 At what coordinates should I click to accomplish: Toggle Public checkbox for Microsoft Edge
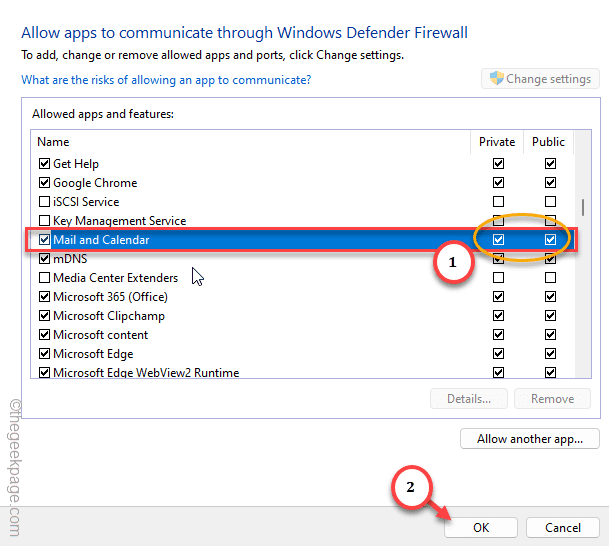550,354
